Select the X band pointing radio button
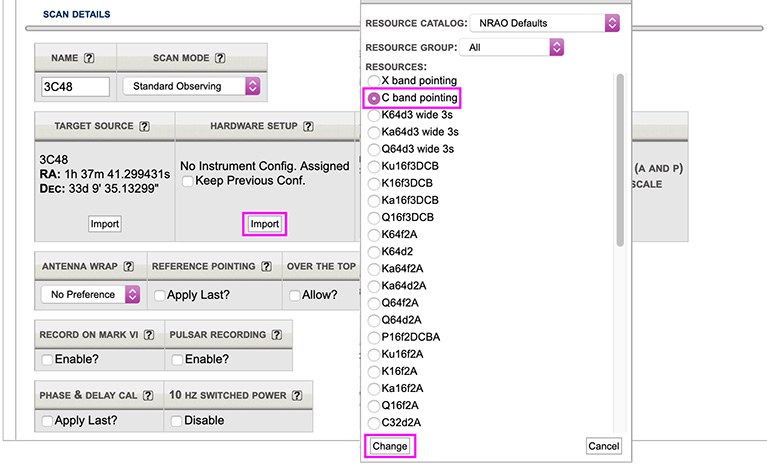The height and width of the screenshot is (468, 767). [374, 80]
